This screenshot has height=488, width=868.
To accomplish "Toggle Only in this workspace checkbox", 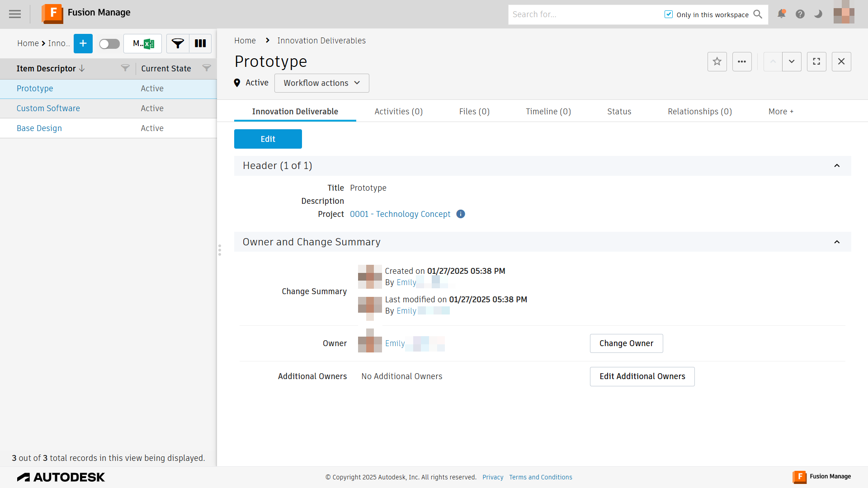I will [x=669, y=14].
